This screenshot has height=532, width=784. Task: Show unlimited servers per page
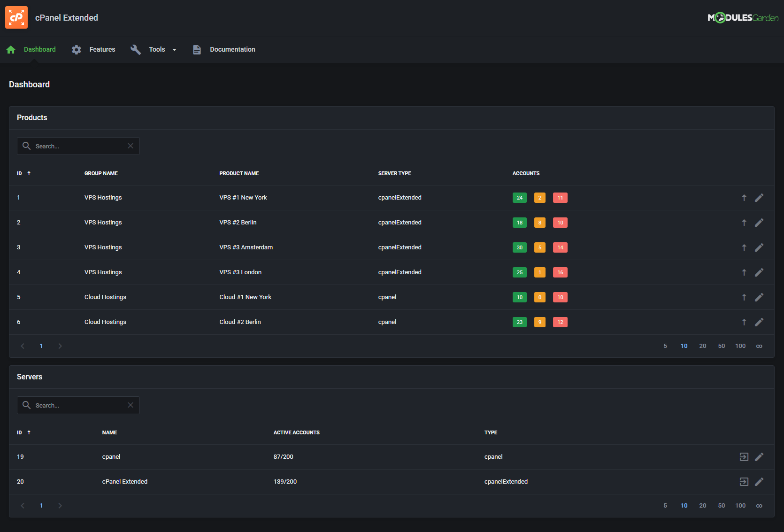(x=759, y=506)
